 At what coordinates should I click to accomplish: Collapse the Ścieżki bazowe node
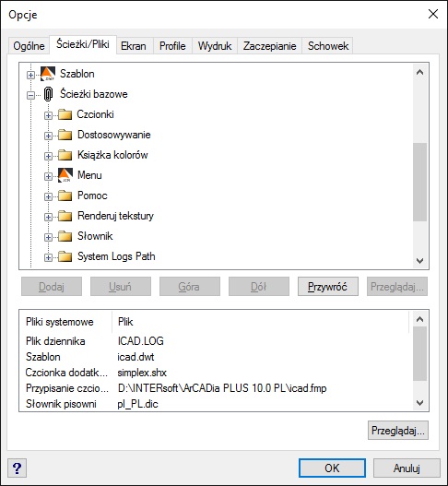(x=30, y=95)
